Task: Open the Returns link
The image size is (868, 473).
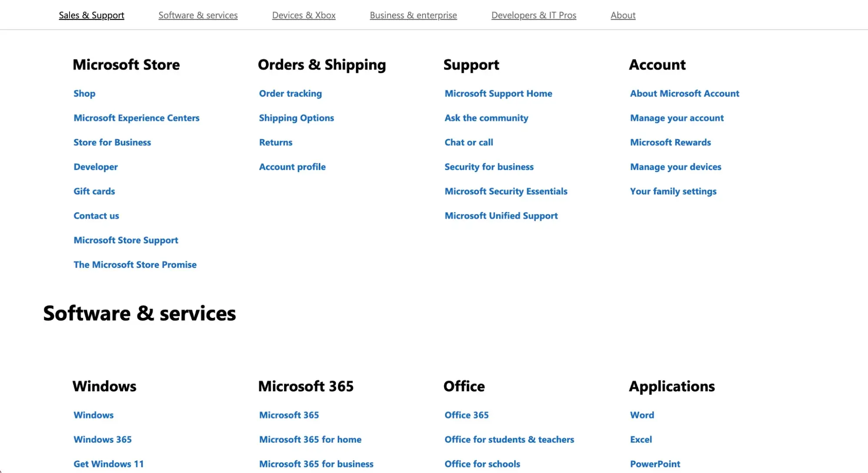Action: coord(275,142)
